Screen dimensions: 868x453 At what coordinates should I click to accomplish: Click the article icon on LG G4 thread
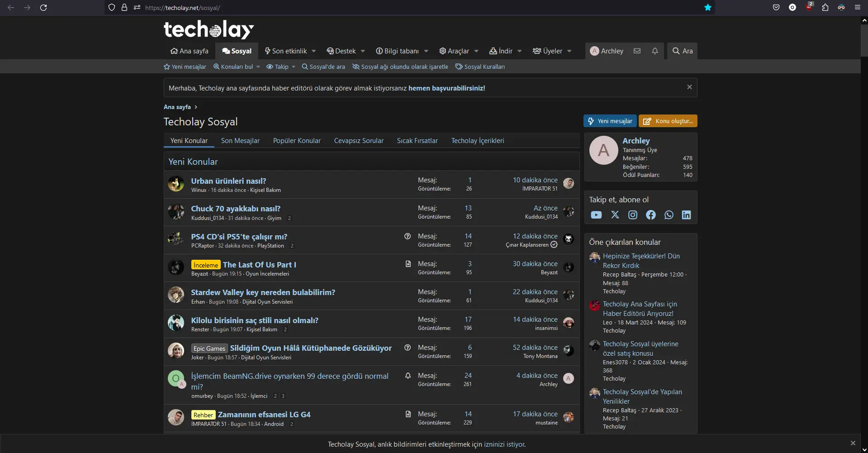click(408, 414)
